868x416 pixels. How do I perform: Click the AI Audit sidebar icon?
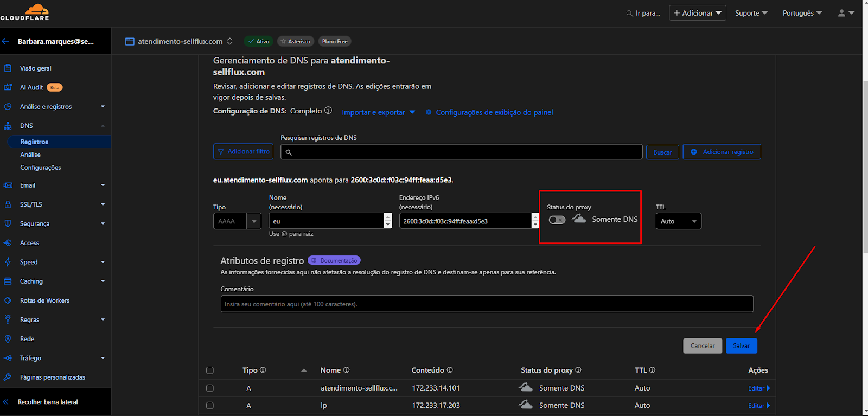click(x=8, y=87)
